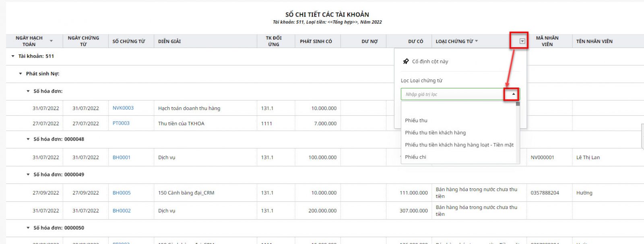Choose Phiếu thu tiền khách hàng option
This screenshot has height=244, width=644.
(435, 133)
